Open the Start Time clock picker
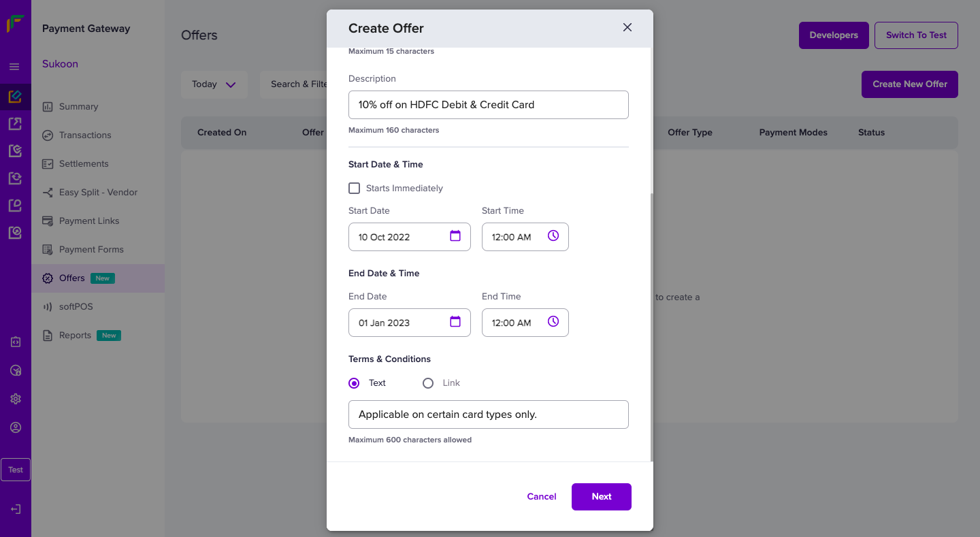This screenshot has height=537, width=980. click(x=552, y=236)
